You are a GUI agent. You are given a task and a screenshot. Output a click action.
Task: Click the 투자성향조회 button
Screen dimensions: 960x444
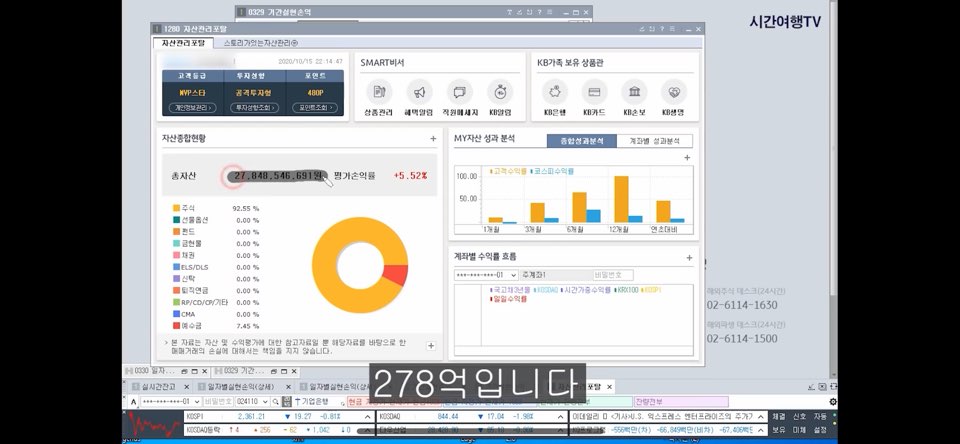pos(253,108)
